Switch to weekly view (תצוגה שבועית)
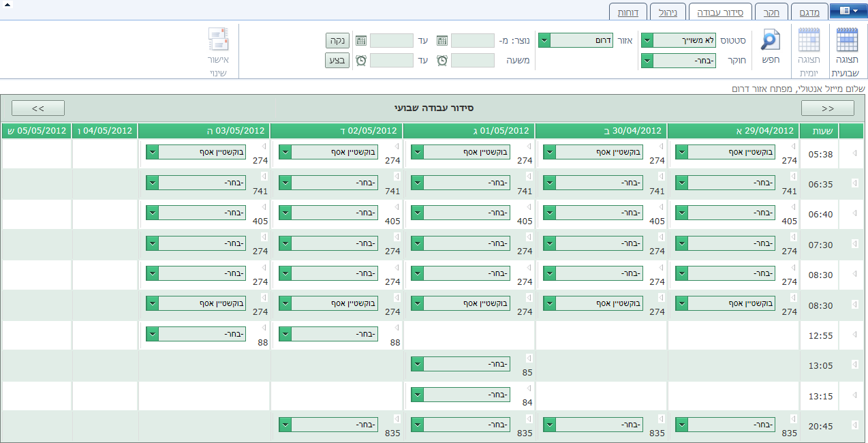This screenshot has width=868, height=443. (x=847, y=52)
